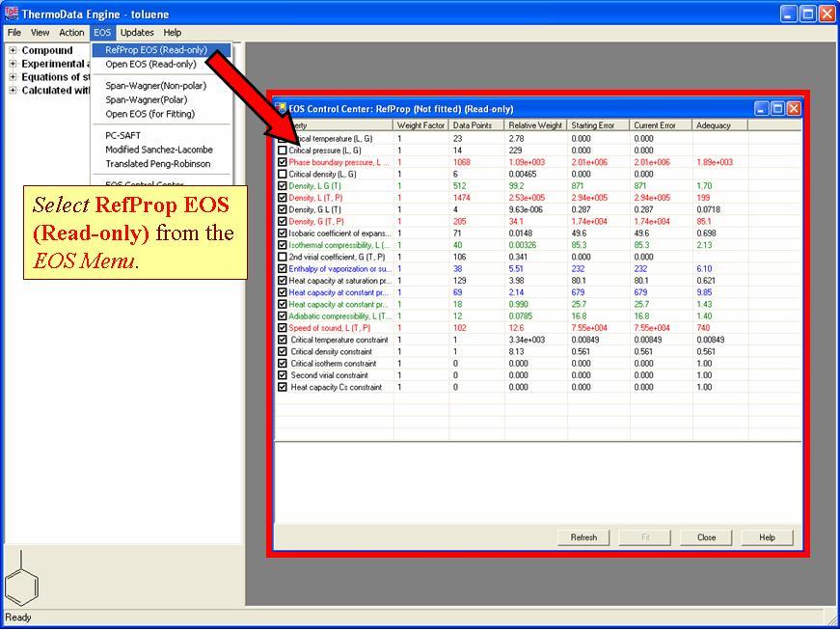Maximize the EOS Control Center window

click(x=777, y=109)
